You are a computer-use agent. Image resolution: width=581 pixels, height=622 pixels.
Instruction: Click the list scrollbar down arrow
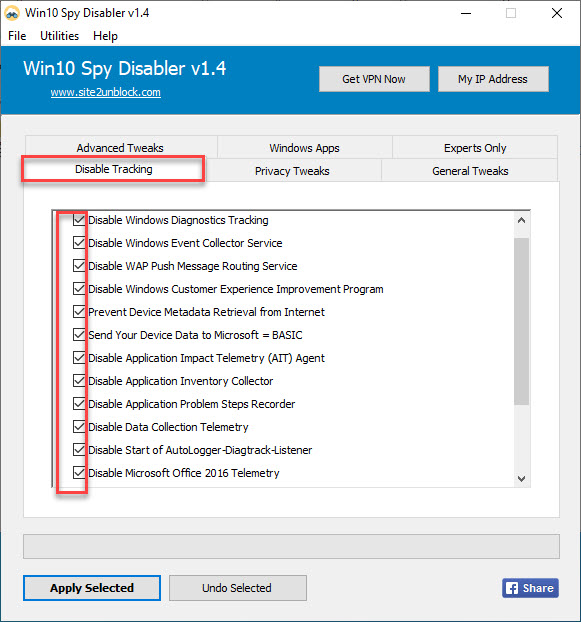[522, 479]
